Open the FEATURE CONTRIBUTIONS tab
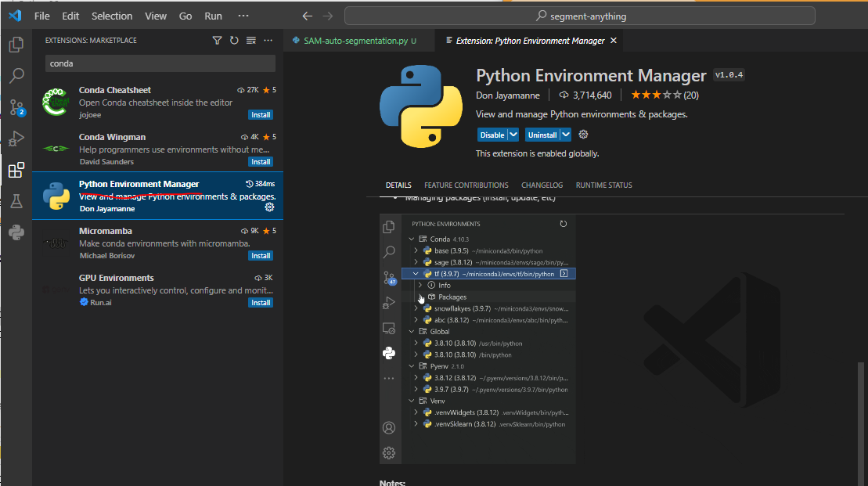This screenshot has width=868, height=486. 466,185
